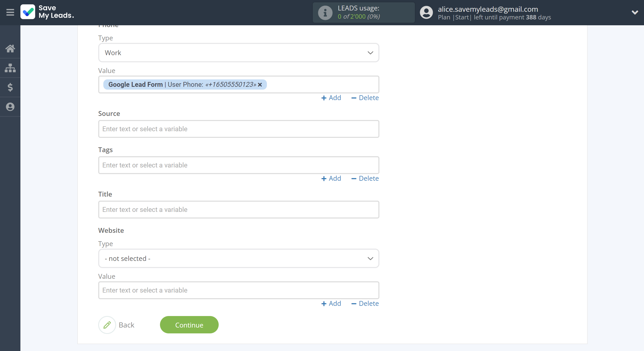Click the Title input field
This screenshot has width=644, height=351.
pos(239,210)
